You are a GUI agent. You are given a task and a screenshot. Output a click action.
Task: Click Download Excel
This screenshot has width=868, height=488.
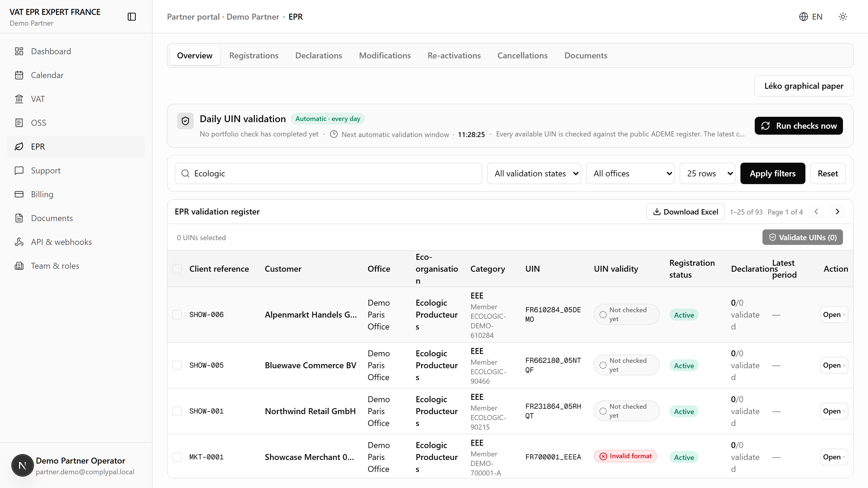[685, 212]
